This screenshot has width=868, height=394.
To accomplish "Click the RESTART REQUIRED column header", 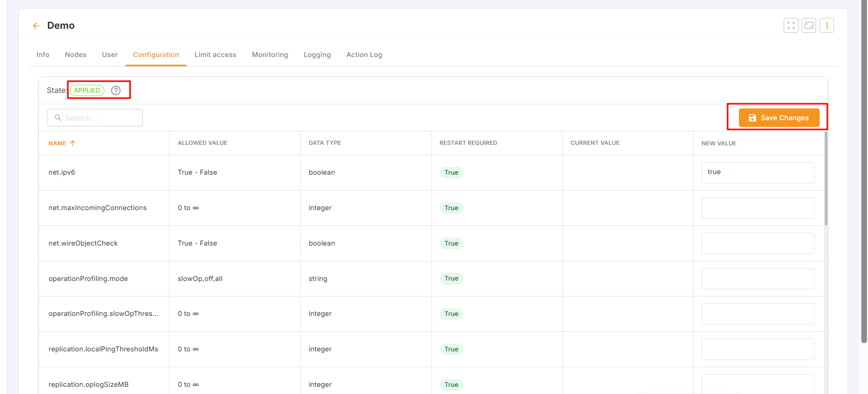I will (x=468, y=143).
